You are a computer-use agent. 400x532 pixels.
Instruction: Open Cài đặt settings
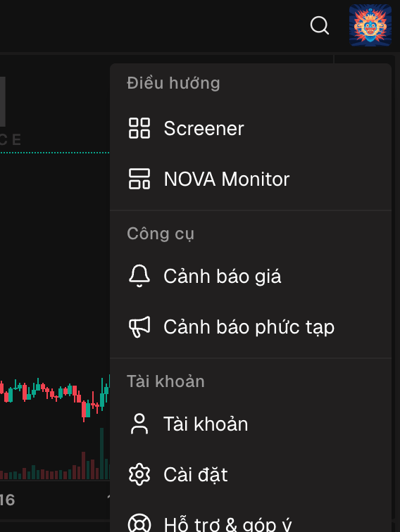click(251, 474)
